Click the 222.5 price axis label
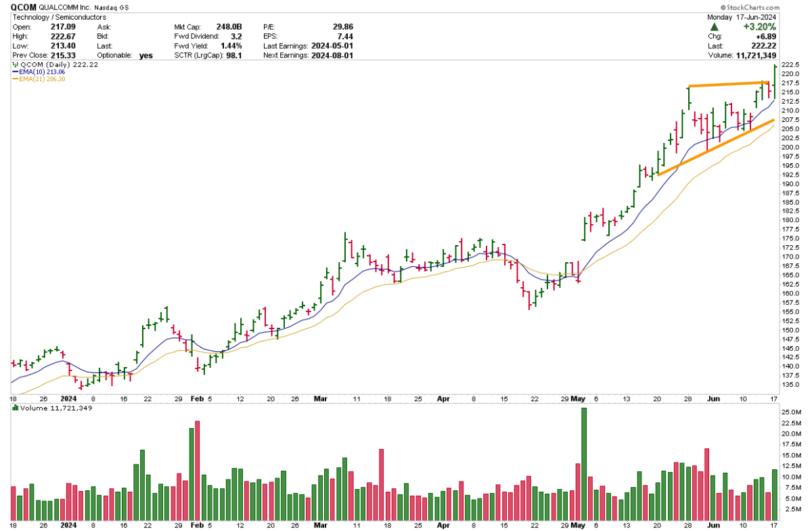 (x=791, y=64)
